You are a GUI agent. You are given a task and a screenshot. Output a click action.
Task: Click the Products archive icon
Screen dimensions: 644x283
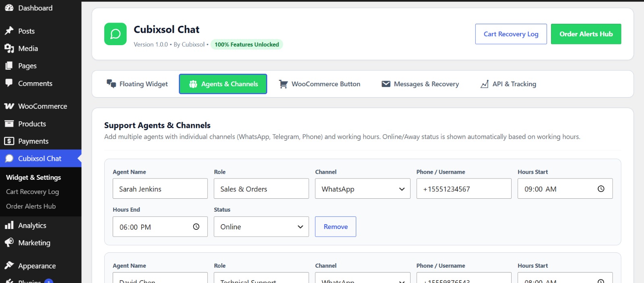pyautogui.click(x=9, y=124)
